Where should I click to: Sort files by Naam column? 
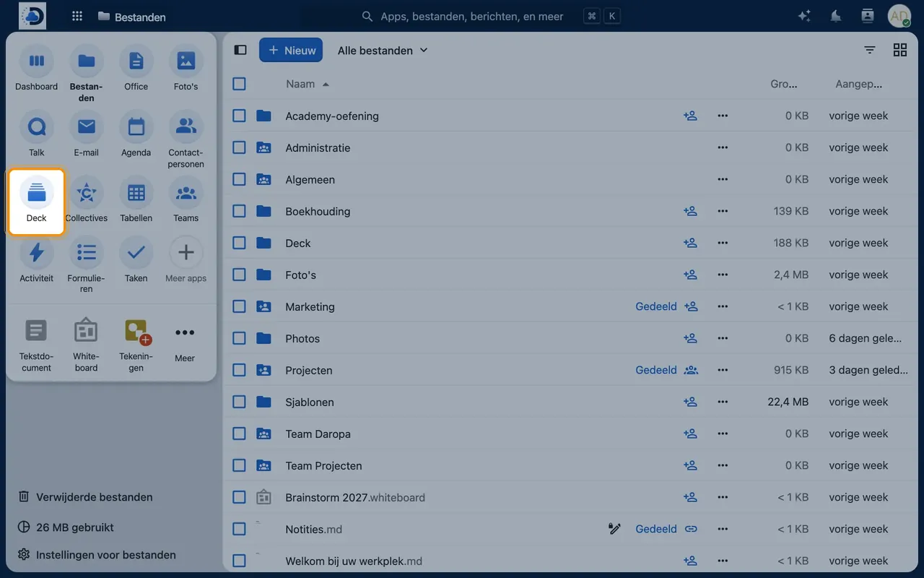[308, 84]
